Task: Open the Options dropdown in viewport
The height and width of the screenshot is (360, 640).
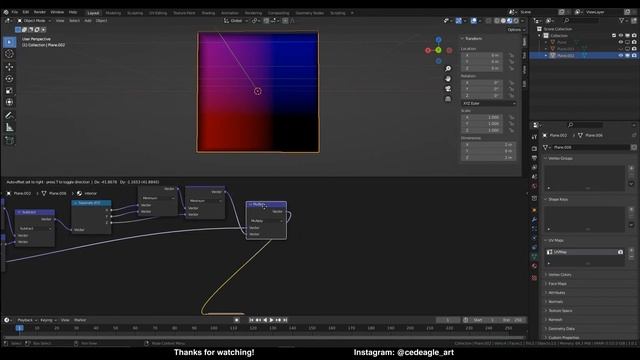Action: click(516, 30)
